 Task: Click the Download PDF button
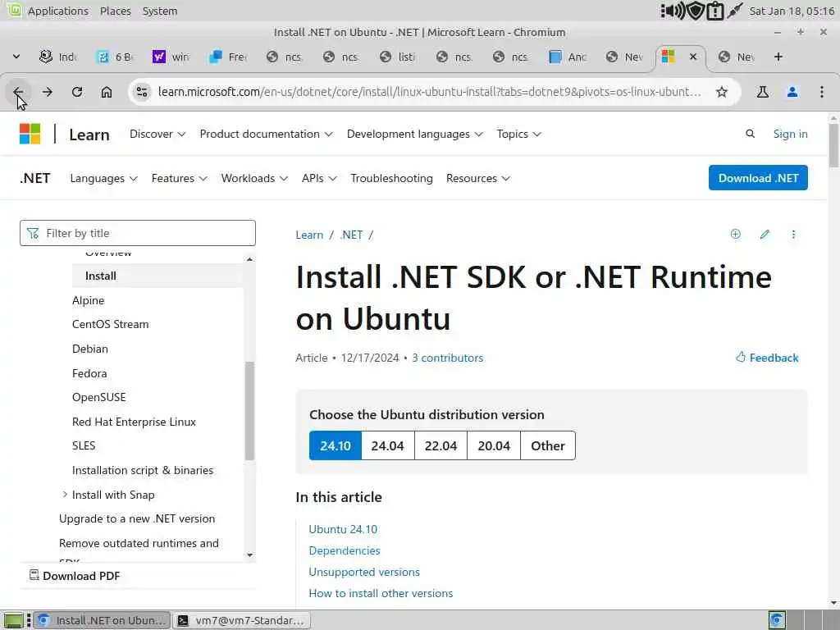coord(75,576)
